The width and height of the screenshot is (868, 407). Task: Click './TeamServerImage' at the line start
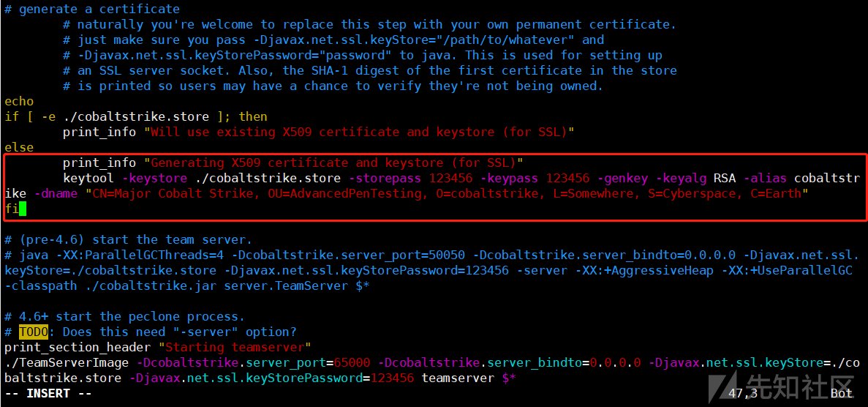click(67, 362)
